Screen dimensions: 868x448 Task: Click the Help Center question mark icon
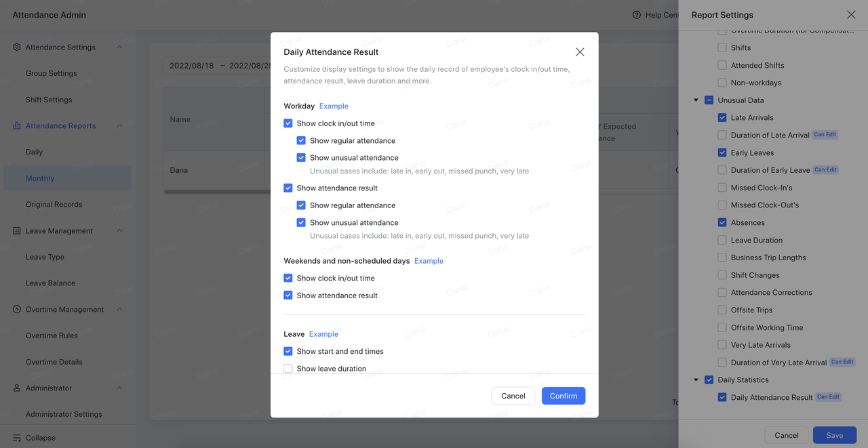[636, 15]
